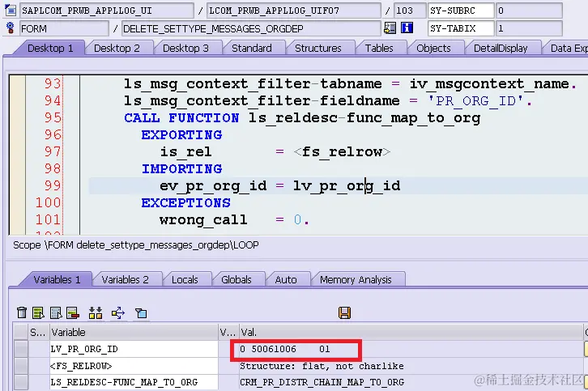The image size is (588, 391).
Task: Click line number 99 in the code gutter
Action: [x=52, y=185]
